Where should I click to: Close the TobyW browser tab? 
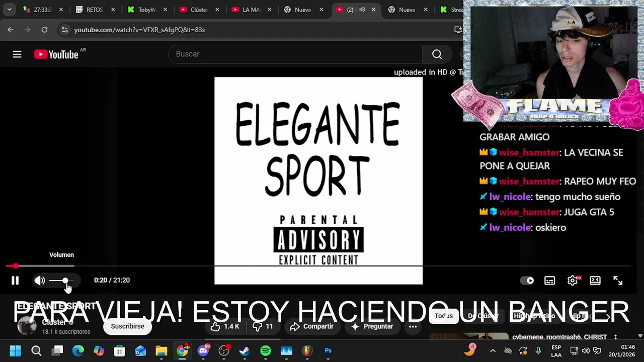click(165, 10)
